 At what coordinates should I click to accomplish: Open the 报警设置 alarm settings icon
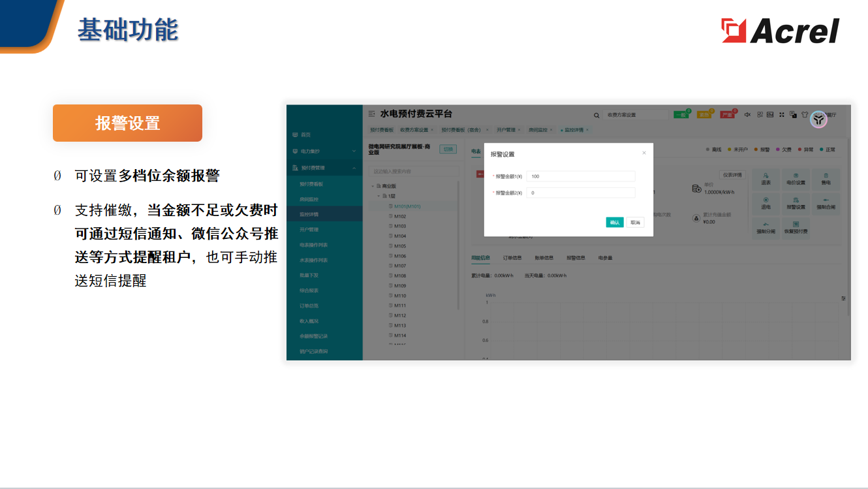pos(796,204)
